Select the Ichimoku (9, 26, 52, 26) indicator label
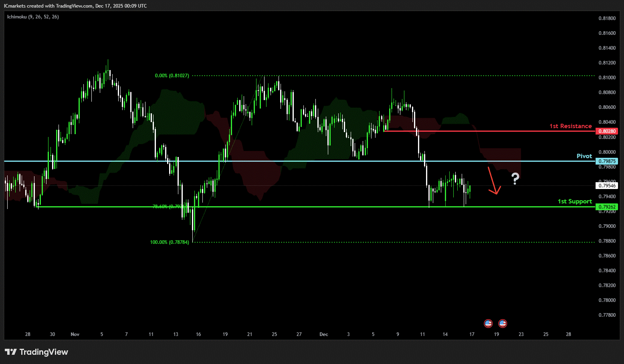The image size is (624, 364). coord(33,17)
